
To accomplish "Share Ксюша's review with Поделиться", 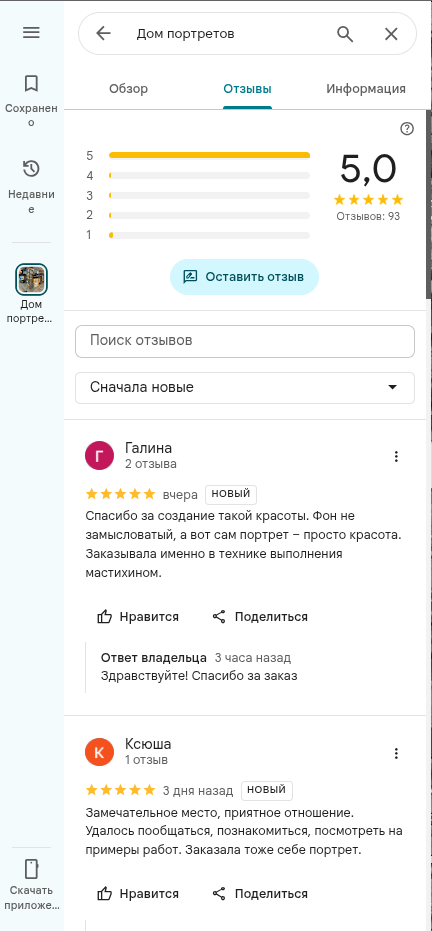I will tap(260, 894).
